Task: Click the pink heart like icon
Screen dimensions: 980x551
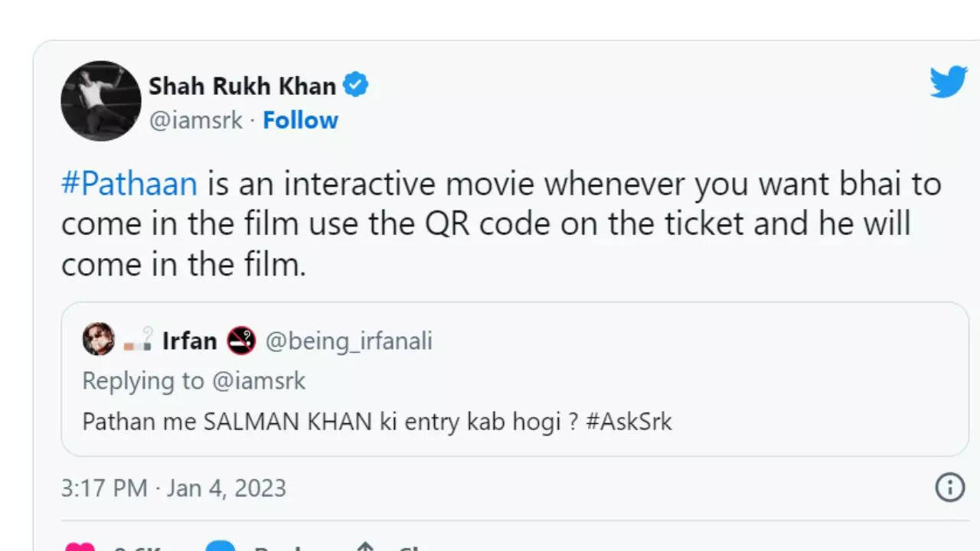Action: pyautogui.click(x=80, y=546)
